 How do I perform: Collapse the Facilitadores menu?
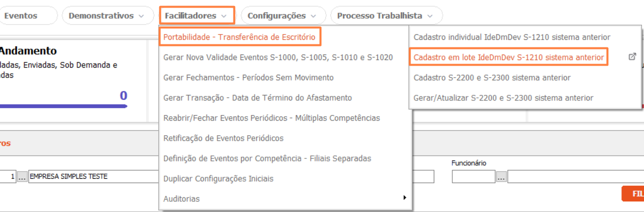197,16
